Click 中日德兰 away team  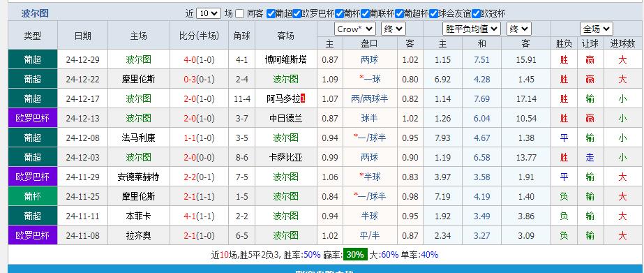click(286, 119)
